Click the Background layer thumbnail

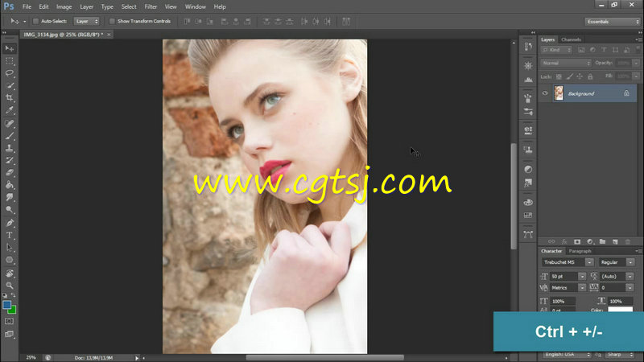(559, 93)
